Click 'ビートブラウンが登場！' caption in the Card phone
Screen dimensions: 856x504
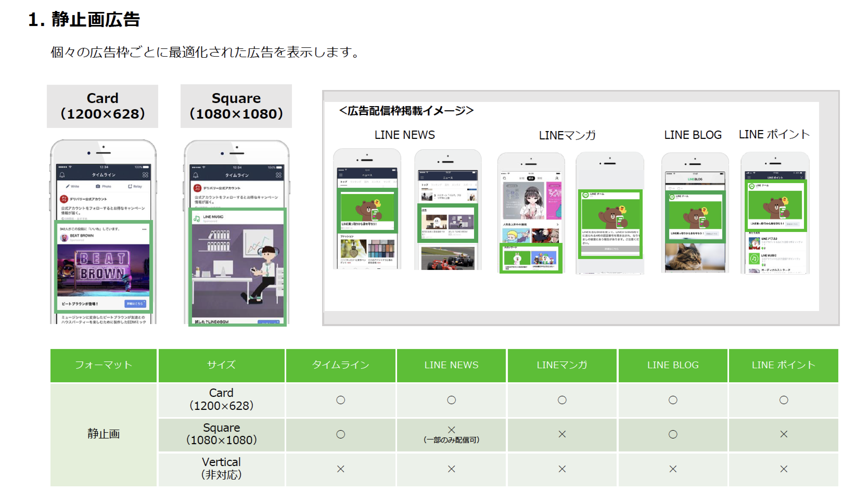pos(80,304)
